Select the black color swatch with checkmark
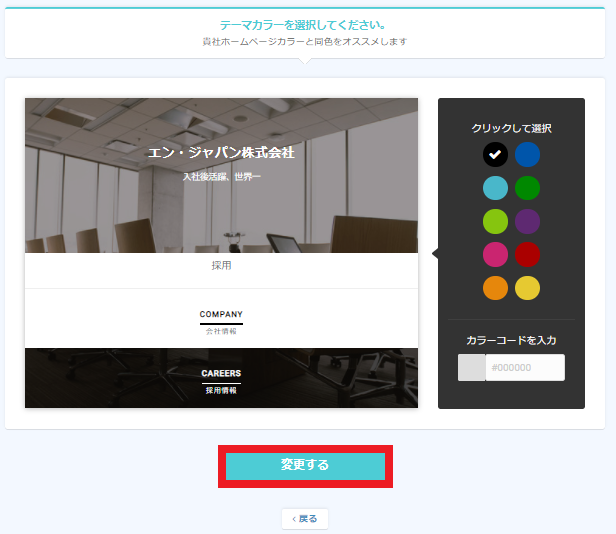The image size is (616, 534). (495, 154)
